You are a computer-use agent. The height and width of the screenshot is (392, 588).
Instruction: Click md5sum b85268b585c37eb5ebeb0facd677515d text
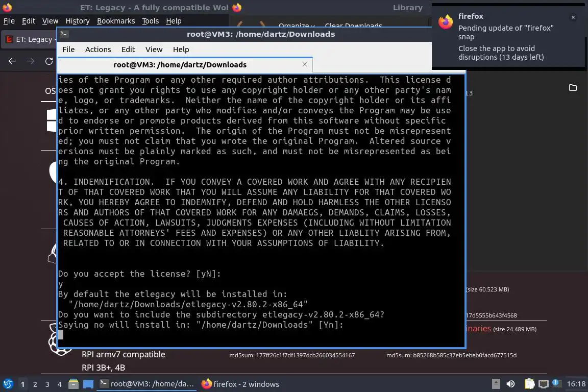pyautogui.click(x=452, y=355)
